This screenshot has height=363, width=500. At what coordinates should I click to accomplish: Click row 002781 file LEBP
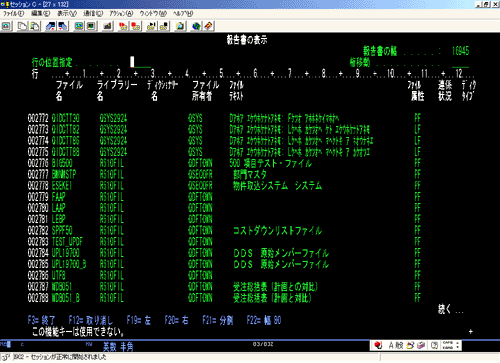(x=59, y=219)
